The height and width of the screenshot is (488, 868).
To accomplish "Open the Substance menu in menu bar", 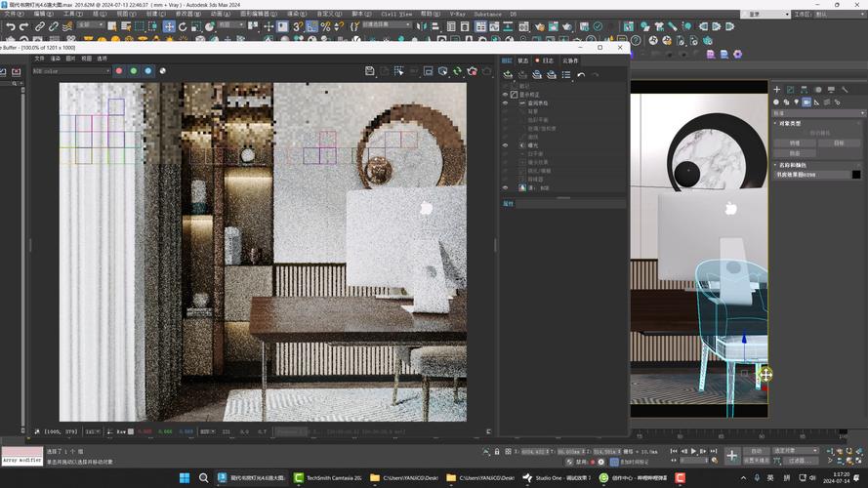I will tap(487, 14).
